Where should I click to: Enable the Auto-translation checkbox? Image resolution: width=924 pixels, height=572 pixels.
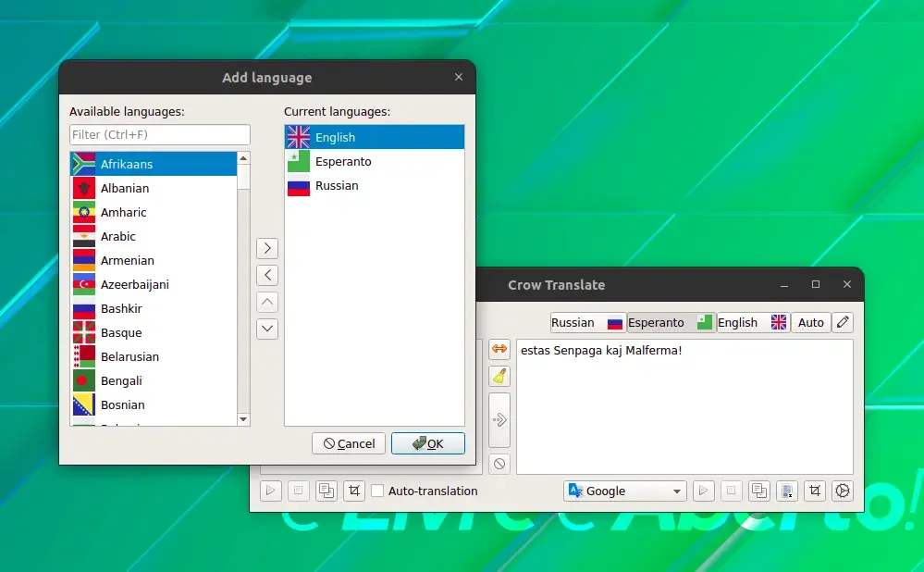tap(377, 491)
